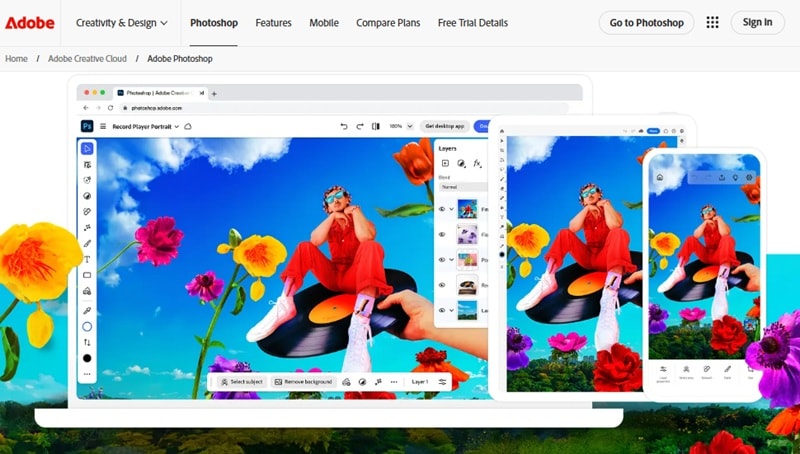Open the Adobe apps grid icon
Screen dimensions: 800x454
tap(712, 22)
